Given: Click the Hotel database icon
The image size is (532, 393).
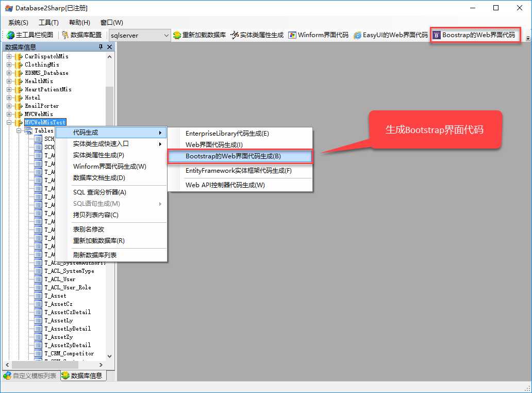Looking at the screenshot, I should tap(19, 98).
